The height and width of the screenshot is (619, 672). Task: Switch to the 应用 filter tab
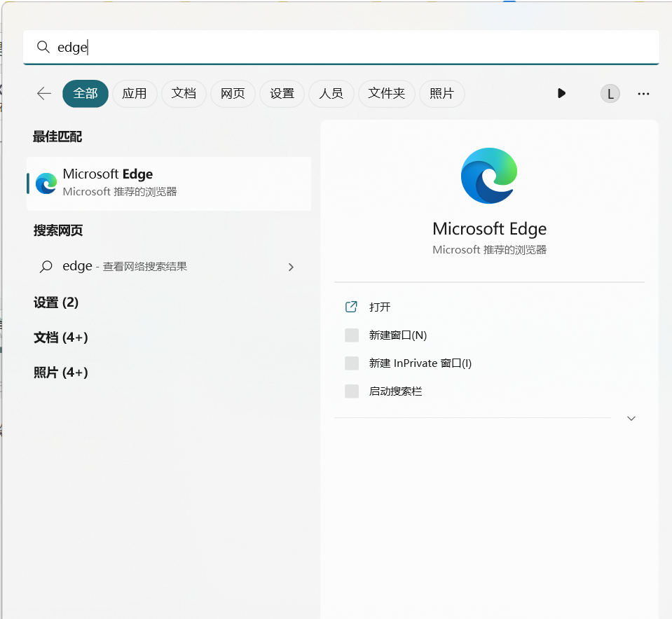point(135,93)
